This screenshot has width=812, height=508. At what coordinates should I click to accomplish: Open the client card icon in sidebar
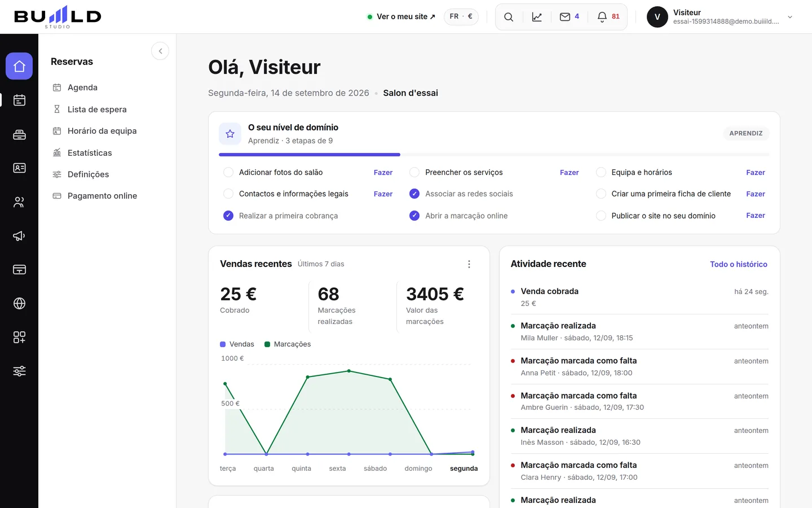(x=19, y=168)
